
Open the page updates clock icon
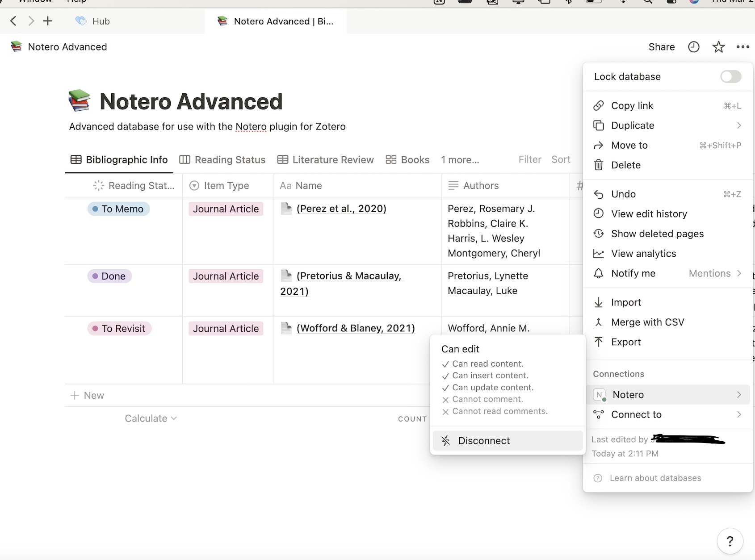click(693, 47)
